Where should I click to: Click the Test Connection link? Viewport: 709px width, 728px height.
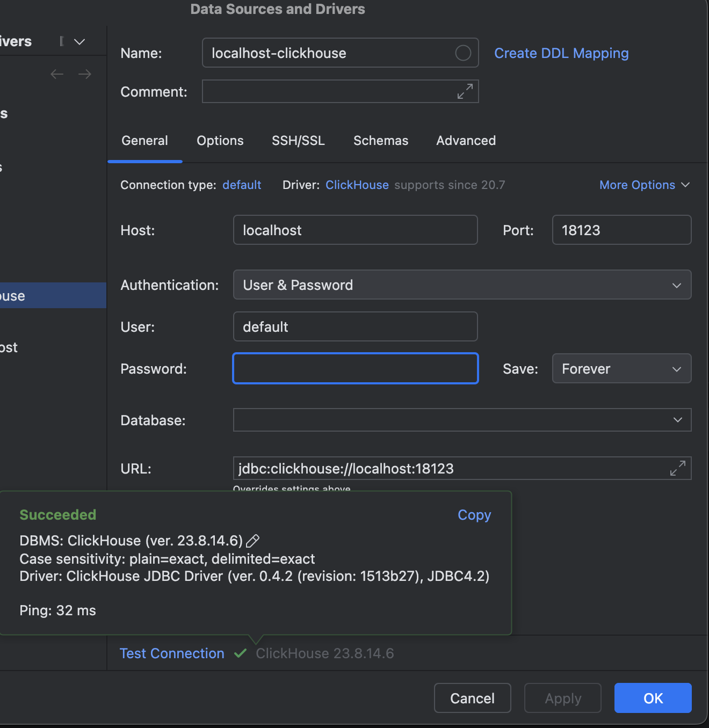[x=172, y=653]
